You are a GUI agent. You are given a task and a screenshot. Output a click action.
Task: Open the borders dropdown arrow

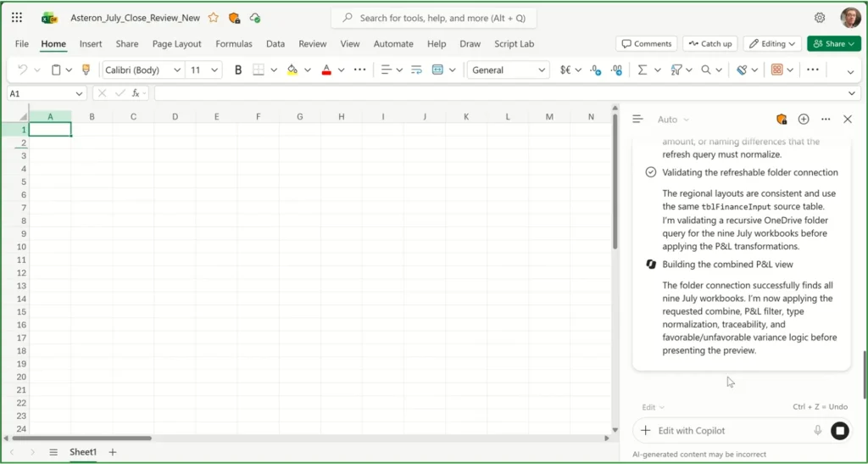(x=274, y=70)
